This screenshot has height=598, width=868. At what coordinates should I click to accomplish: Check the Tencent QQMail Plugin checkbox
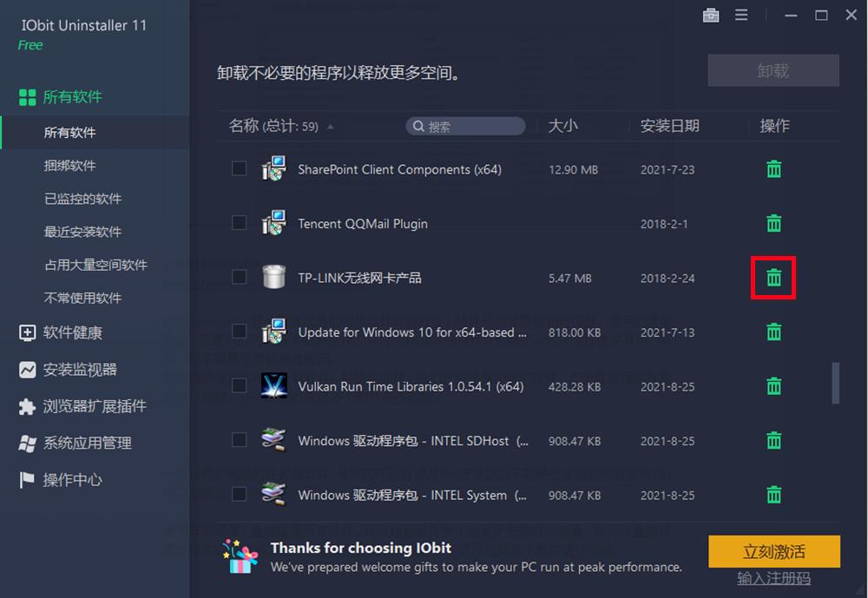(x=240, y=222)
